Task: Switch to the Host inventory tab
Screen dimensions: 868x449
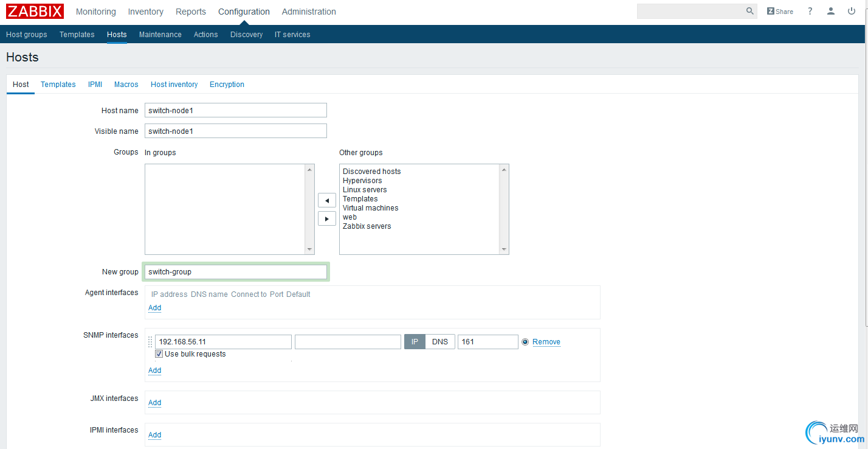Action: (x=174, y=85)
